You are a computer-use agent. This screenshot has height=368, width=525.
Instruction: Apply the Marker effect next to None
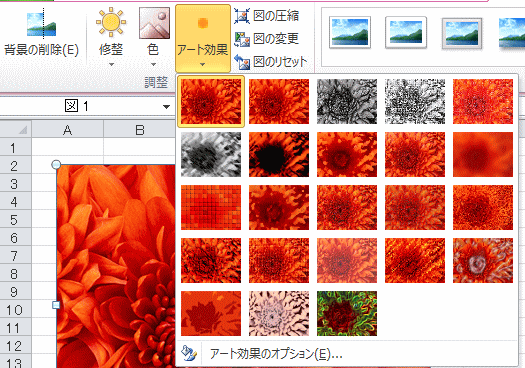pyautogui.click(x=279, y=101)
